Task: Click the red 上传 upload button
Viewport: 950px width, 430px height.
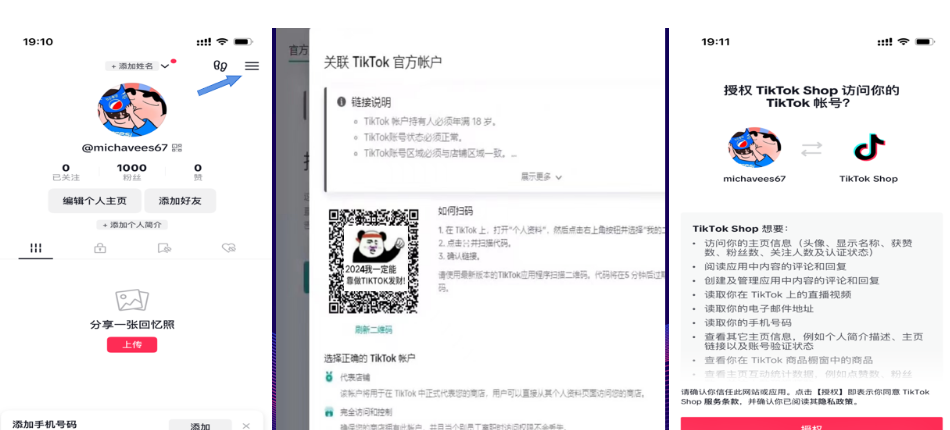Action: tap(132, 345)
